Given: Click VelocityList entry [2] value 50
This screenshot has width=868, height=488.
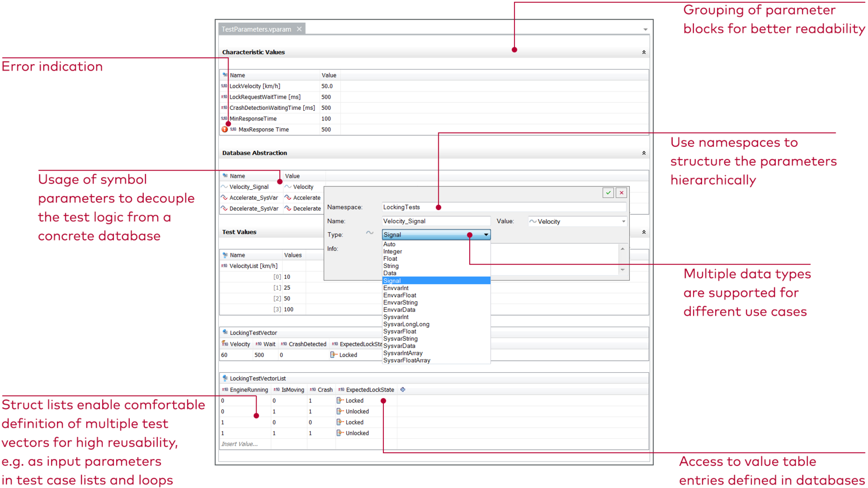Looking at the screenshot, I should [287, 299].
